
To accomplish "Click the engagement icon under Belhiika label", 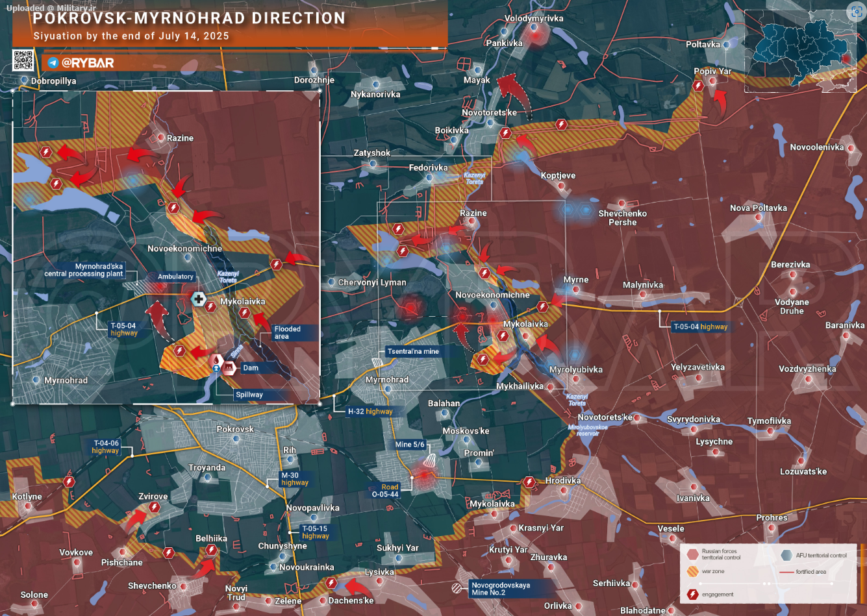I will pos(211,550).
